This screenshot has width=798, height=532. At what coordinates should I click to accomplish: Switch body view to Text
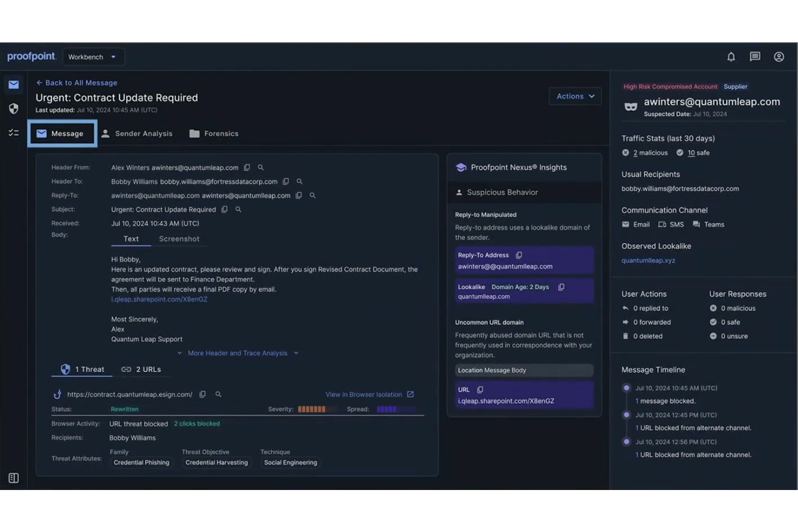tap(130, 239)
